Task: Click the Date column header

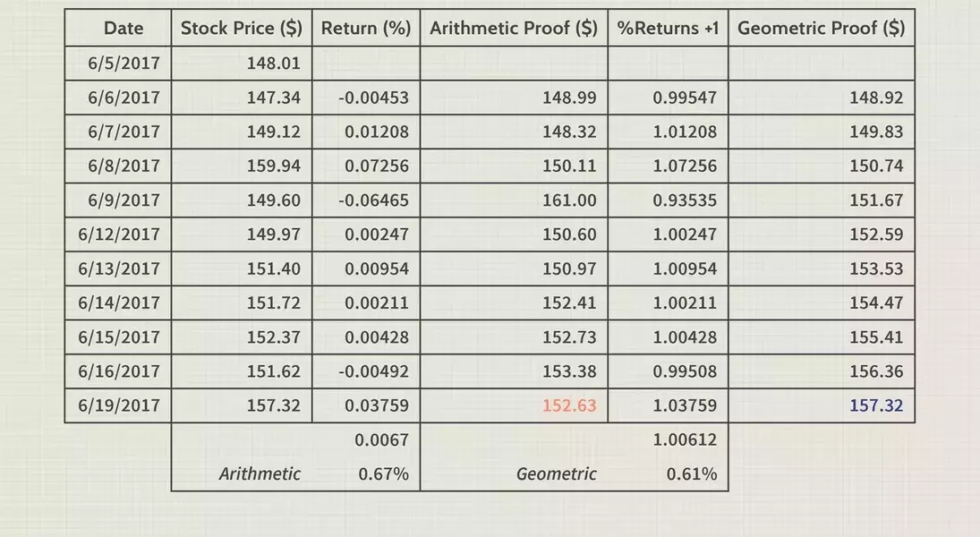Action: tap(124, 28)
